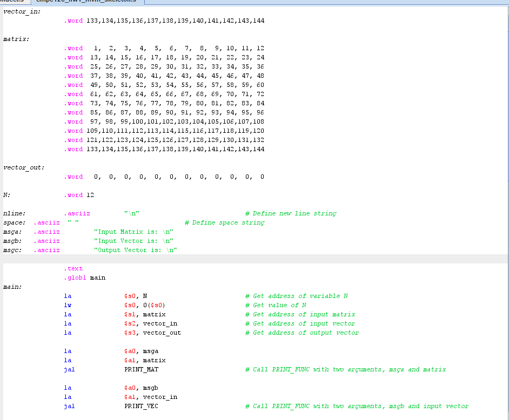
Task: Click the main: label
Action: 12,287
